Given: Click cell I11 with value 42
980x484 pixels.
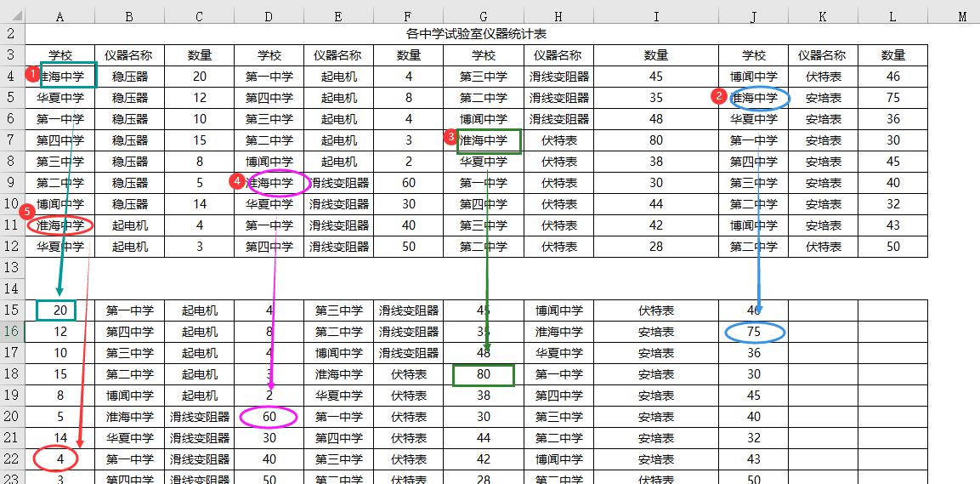Looking at the screenshot, I should 655,225.
